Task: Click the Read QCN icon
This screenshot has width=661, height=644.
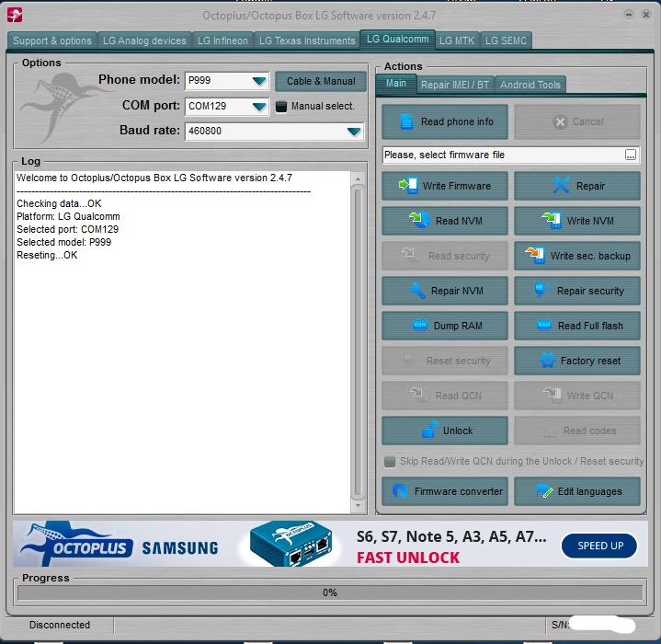Action: (x=417, y=396)
